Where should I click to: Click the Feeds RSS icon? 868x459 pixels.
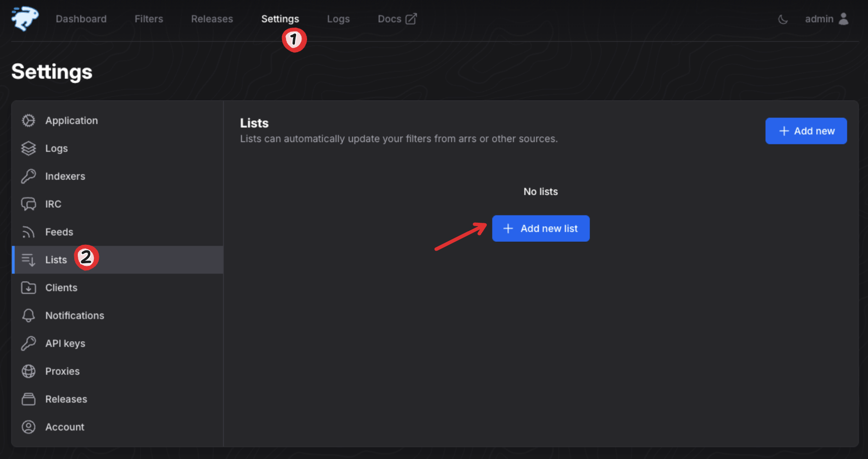(x=29, y=232)
